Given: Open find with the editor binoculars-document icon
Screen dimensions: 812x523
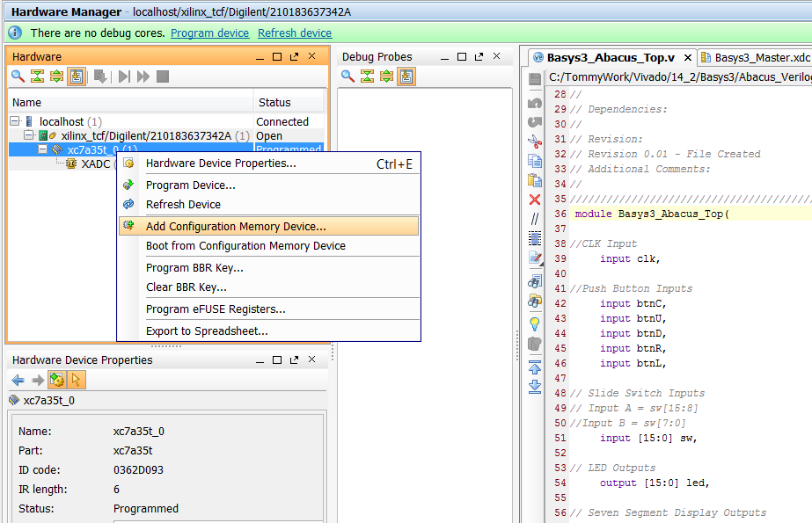Looking at the screenshot, I should coord(535,282).
